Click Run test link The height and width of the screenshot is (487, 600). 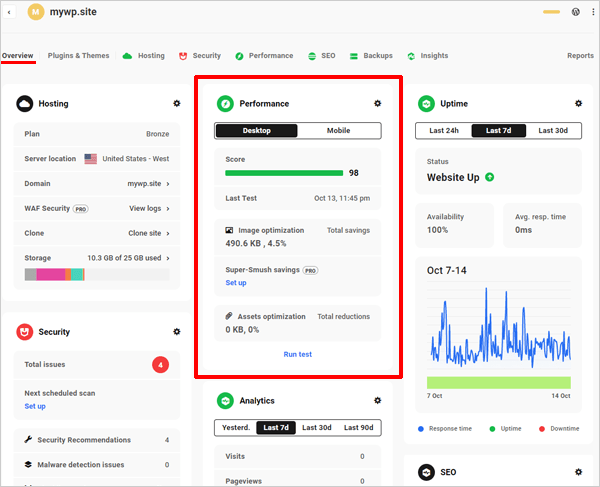point(297,354)
